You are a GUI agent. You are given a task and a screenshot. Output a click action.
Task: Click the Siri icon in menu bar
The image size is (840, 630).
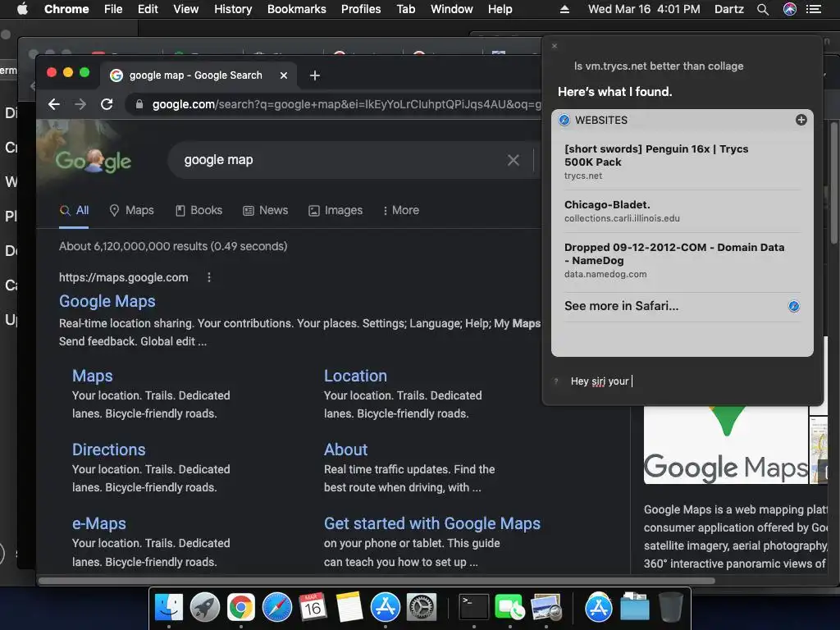pyautogui.click(x=790, y=9)
